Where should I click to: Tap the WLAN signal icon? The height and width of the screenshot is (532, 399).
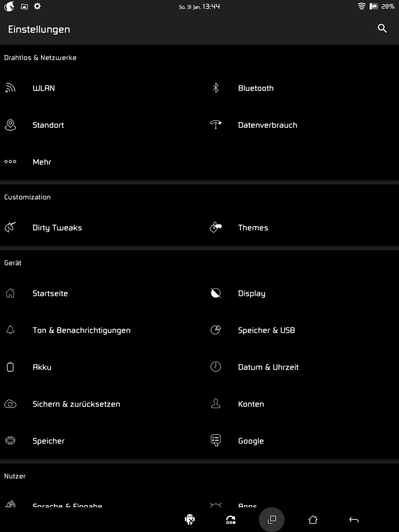[10, 88]
